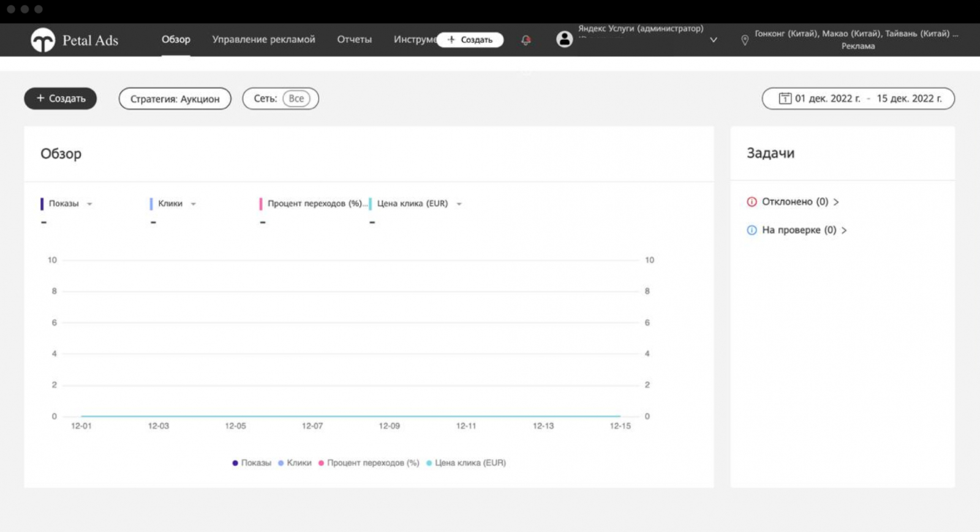Toggle Цена клика (EUR) series in legend
Screen dimensions: 980x532
[x=466, y=463]
